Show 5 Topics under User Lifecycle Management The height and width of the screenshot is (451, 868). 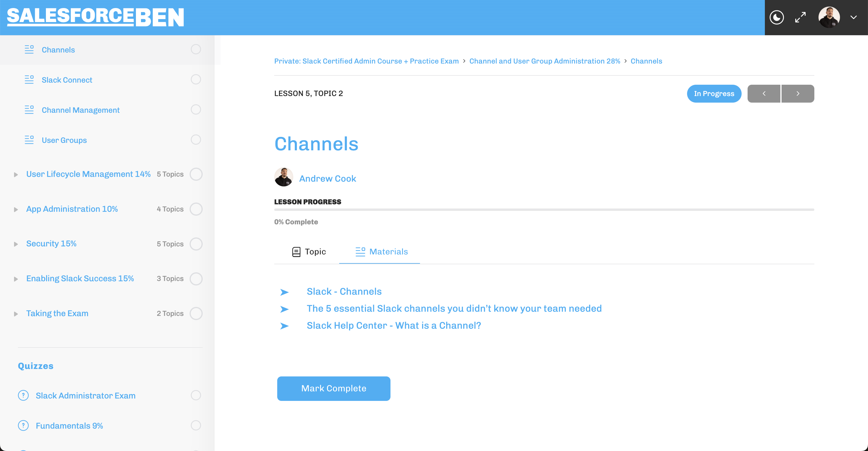(x=170, y=174)
